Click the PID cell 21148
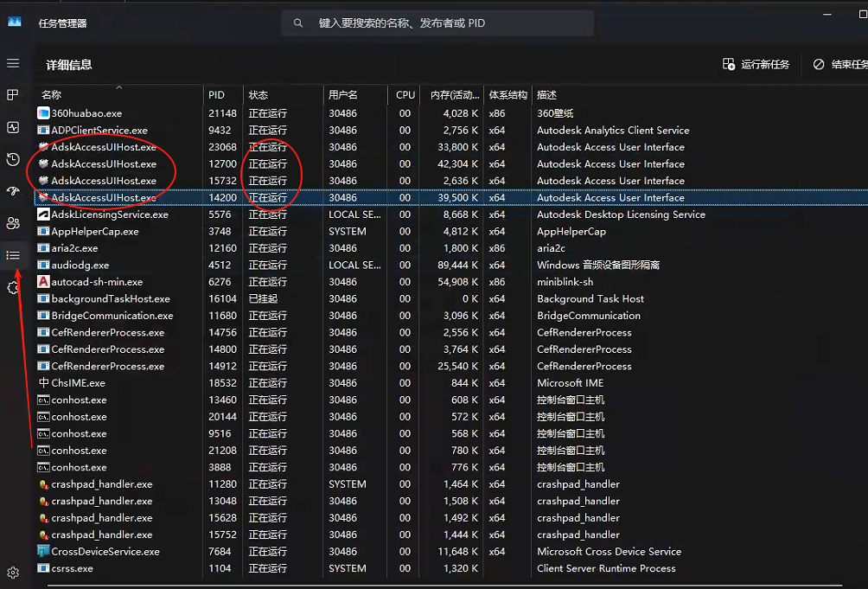868x589 pixels. pos(222,113)
